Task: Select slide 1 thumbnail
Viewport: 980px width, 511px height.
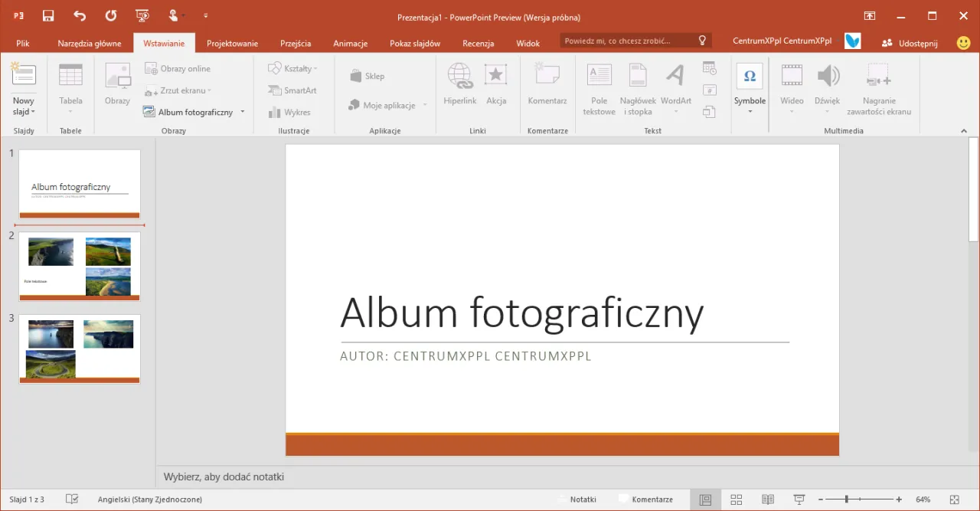Action: [x=80, y=184]
